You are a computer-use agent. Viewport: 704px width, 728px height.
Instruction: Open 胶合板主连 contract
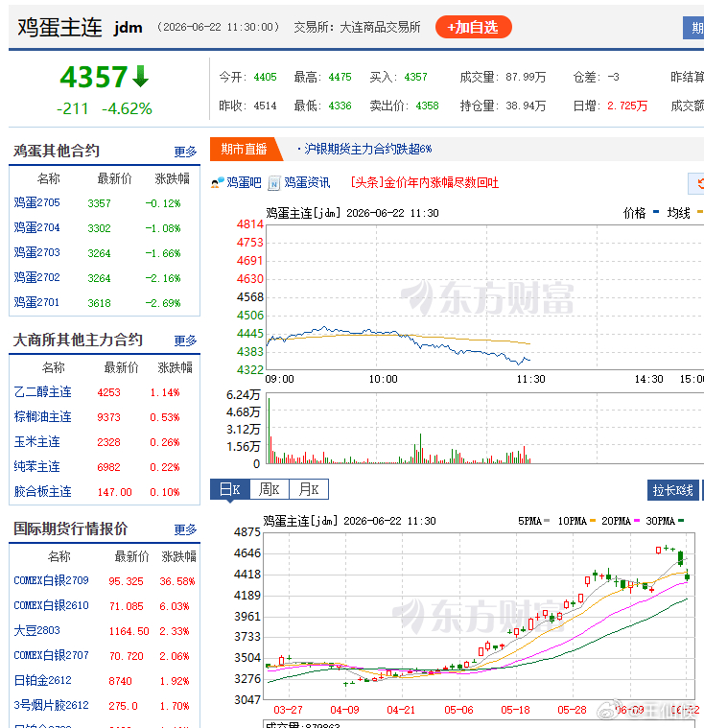[43, 492]
